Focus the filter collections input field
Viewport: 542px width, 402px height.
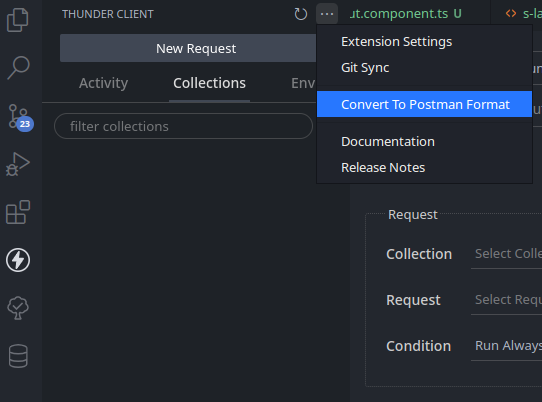pyautogui.click(x=184, y=127)
